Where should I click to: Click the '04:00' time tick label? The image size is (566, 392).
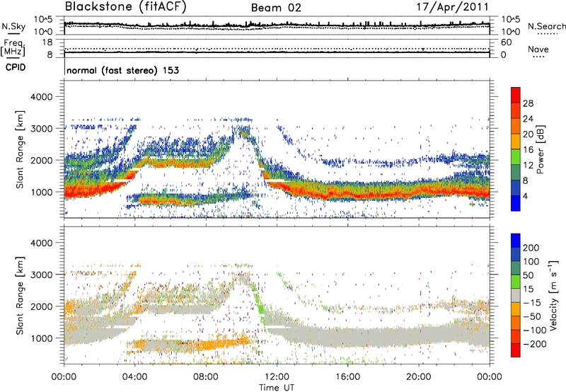pos(134,377)
